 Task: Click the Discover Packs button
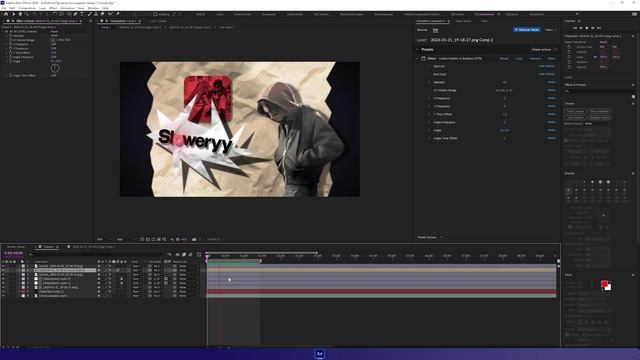click(527, 30)
